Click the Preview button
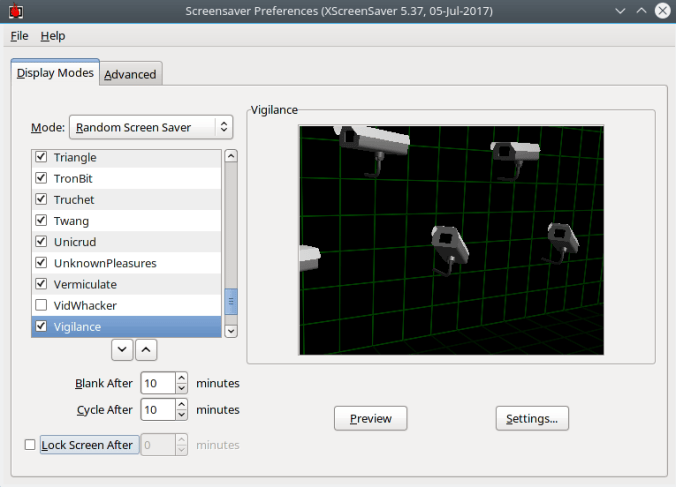This screenshot has width=676, height=487. [370, 419]
